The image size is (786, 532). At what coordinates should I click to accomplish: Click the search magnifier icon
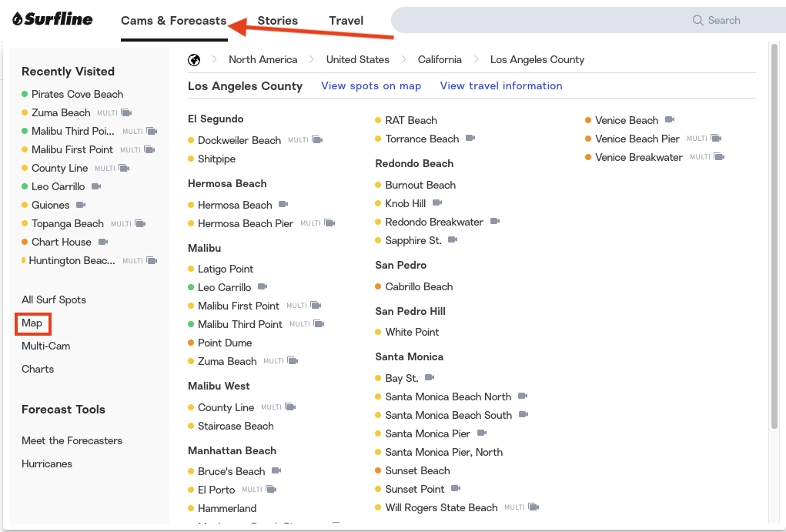click(x=697, y=21)
